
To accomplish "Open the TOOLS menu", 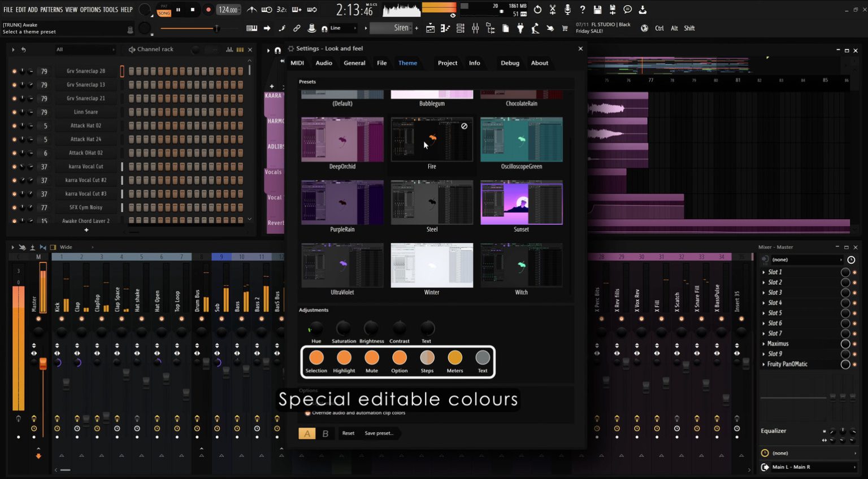I will [111, 10].
